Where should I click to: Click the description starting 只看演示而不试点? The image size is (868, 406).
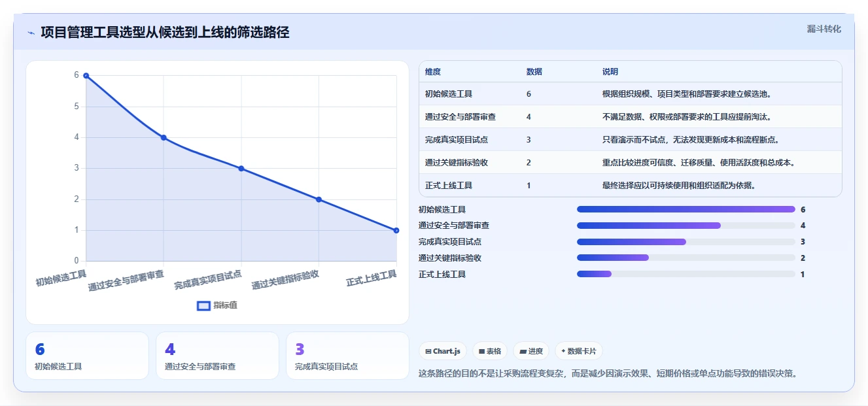pyautogui.click(x=691, y=140)
